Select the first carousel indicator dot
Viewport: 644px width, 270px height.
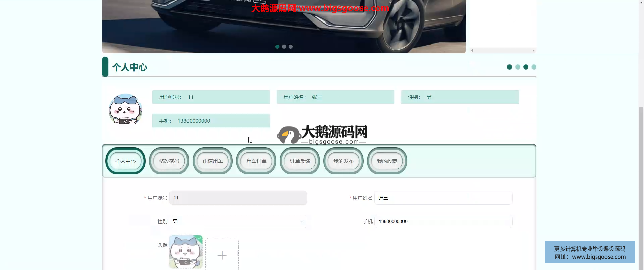[x=277, y=47]
